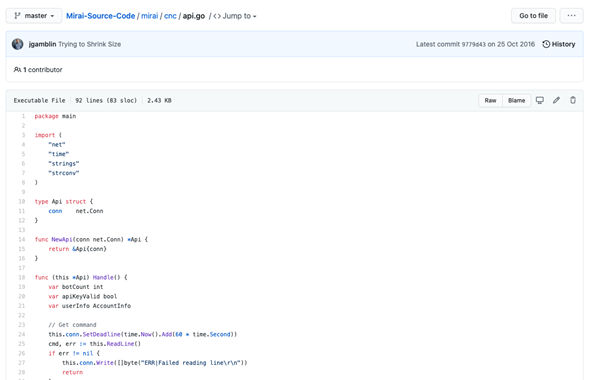The width and height of the screenshot is (602, 380).
Task: Click "type Api struct" declaration
Action: tap(64, 202)
